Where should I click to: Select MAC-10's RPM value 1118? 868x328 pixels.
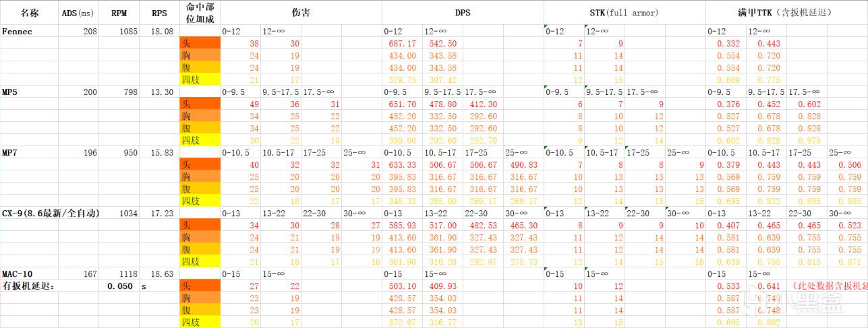coord(127,273)
